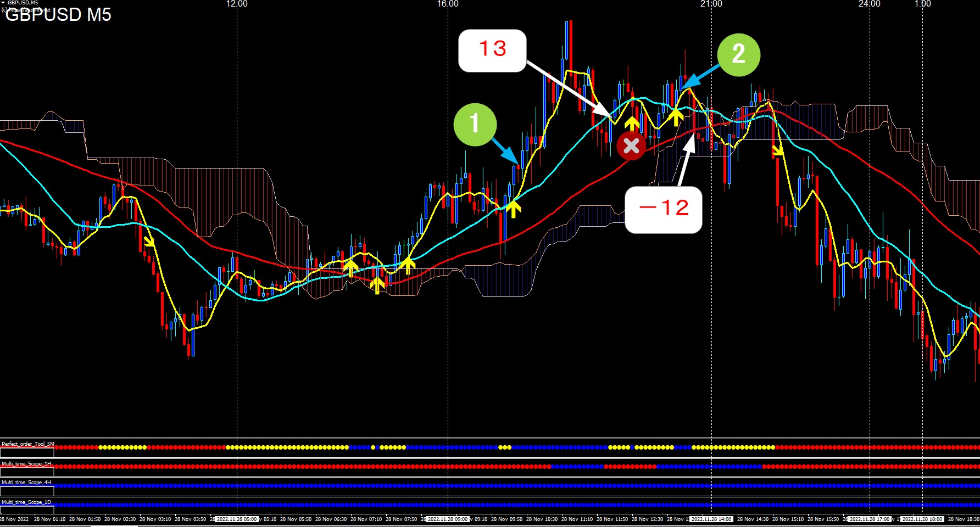Screen dimensions: 980x527
Task: Select the Perfect_order_Tool_5M indicator label
Action: tap(28, 444)
